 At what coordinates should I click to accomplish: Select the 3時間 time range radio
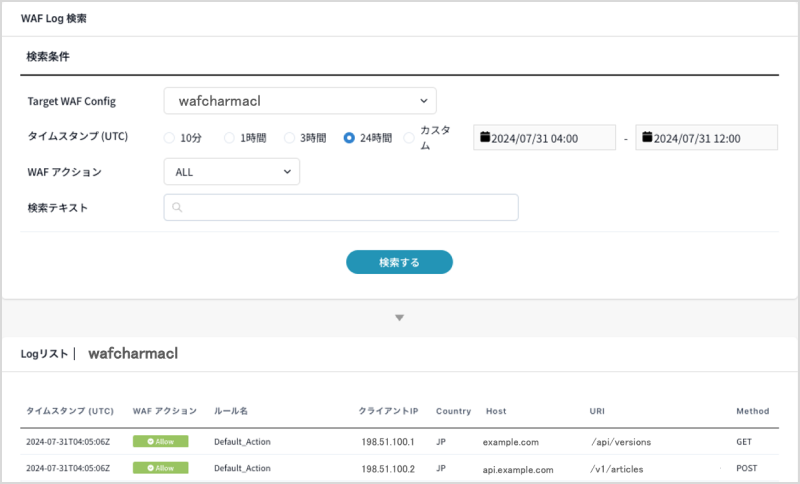click(289, 138)
